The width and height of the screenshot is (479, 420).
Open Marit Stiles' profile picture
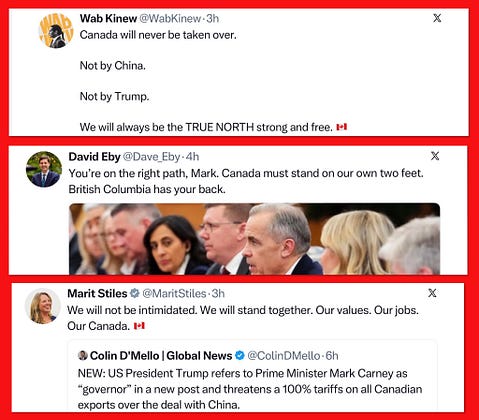tap(43, 306)
